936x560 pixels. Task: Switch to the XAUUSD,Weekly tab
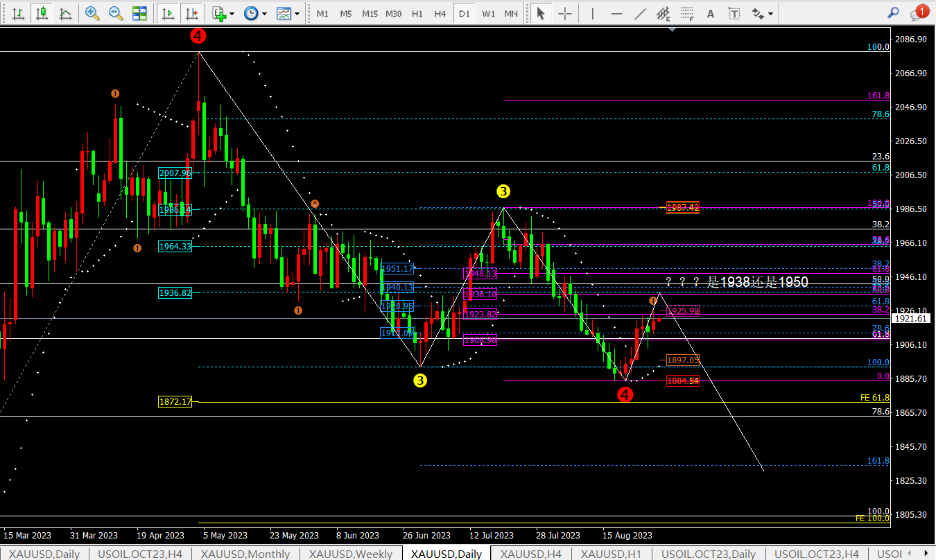[351, 554]
